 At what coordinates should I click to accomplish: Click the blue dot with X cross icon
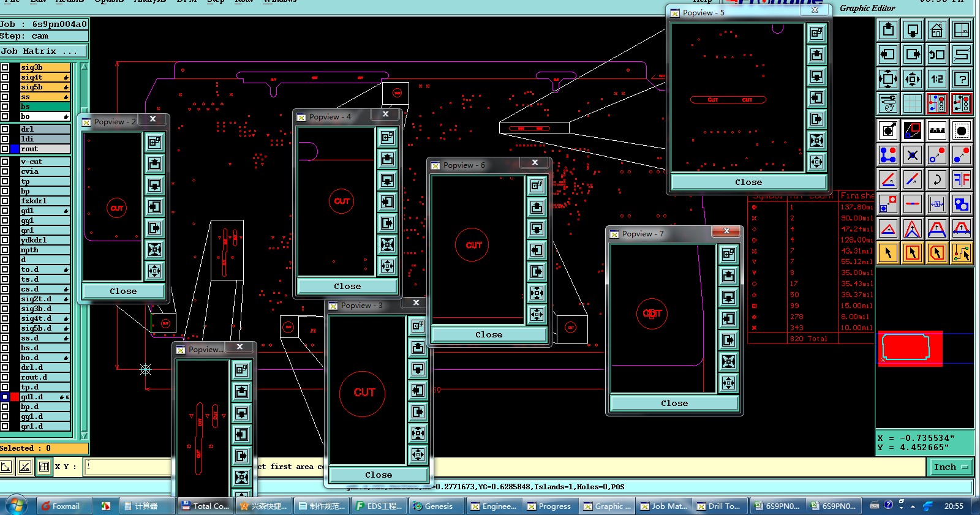point(913,155)
